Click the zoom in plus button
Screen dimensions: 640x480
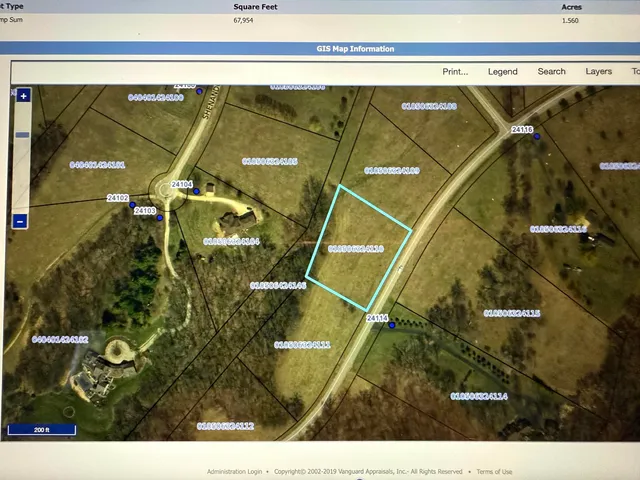pyautogui.click(x=23, y=96)
